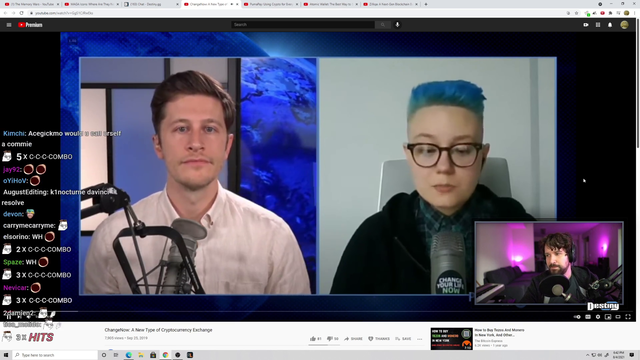Open more actions ellipsis under video
Viewport: 640px width, 360px height.
pyautogui.click(x=420, y=339)
